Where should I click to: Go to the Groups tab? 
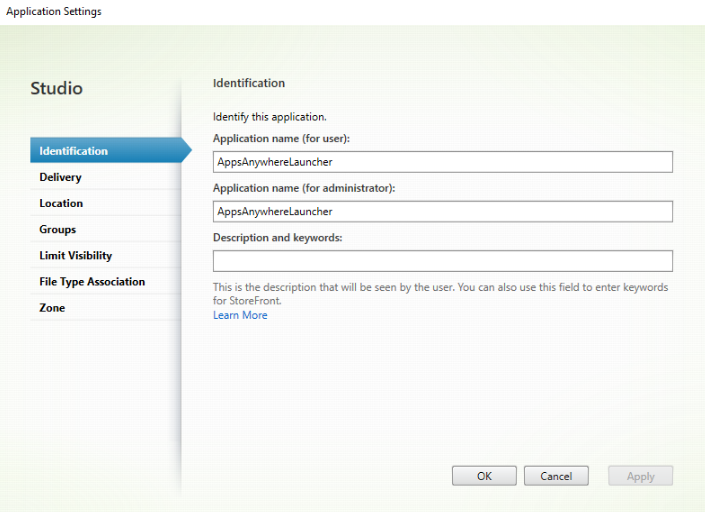coord(58,229)
